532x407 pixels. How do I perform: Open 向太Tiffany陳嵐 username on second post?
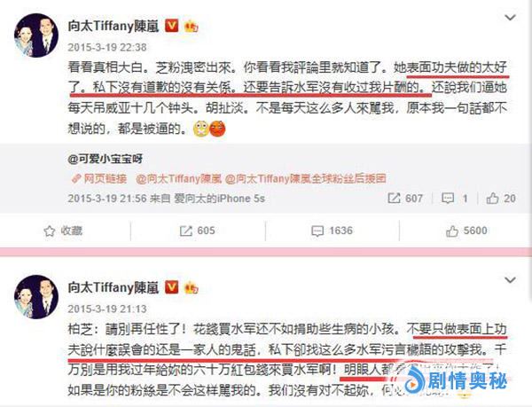click(x=113, y=287)
